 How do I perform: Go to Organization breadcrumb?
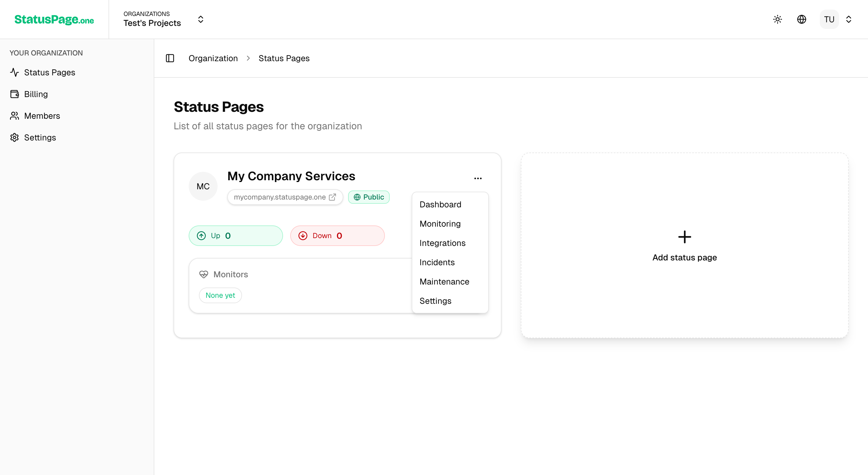pyautogui.click(x=213, y=58)
